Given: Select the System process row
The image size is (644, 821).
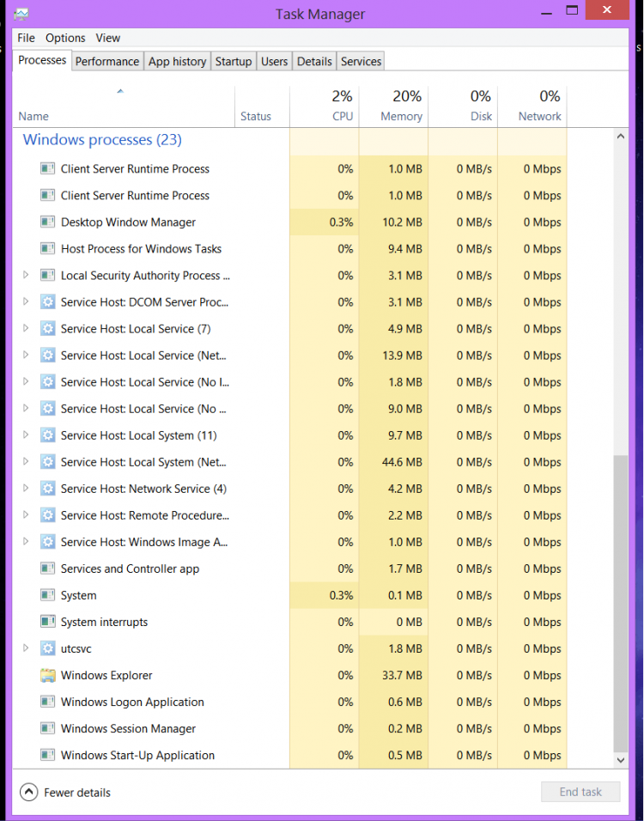Looking at the screenshot, I should (x=289, y=595).
